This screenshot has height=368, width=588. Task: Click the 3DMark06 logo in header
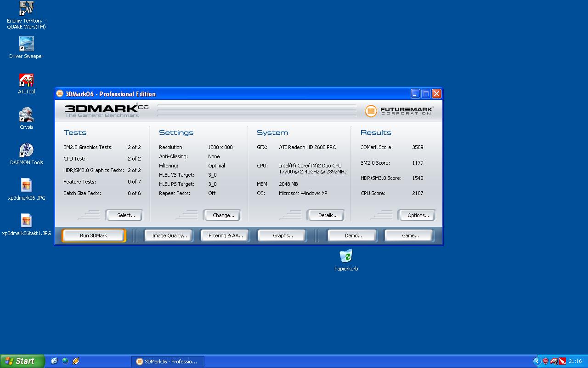click(x=106, y=110)
